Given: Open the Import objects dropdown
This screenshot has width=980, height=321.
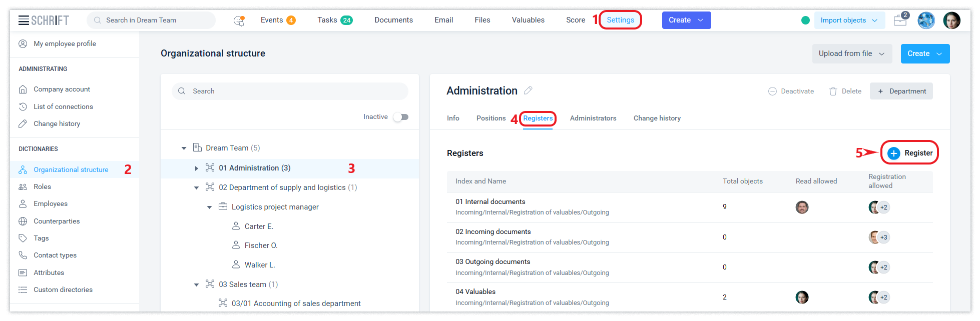Looking at the screenshot, I should (x=849, y=20).
